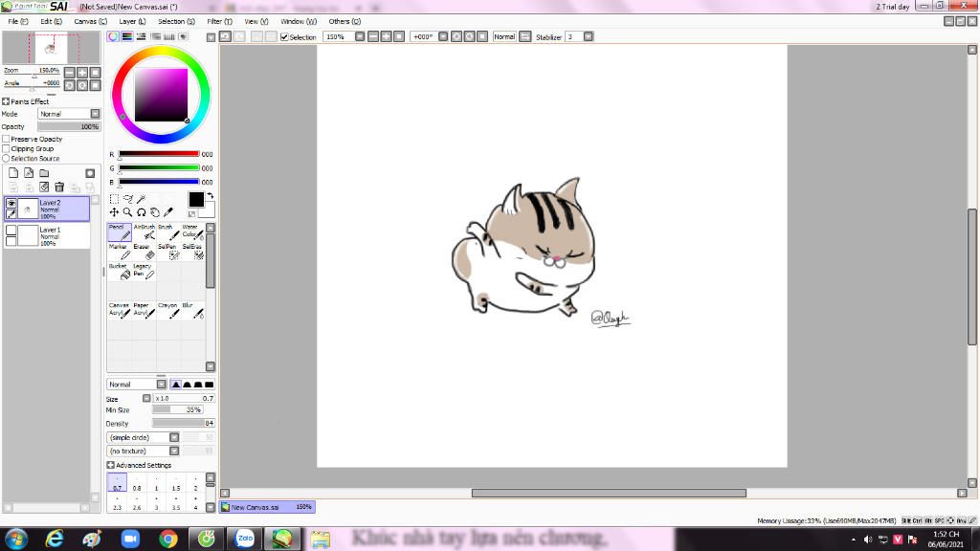Viewport: 980px width, 551px height.
Task: Select the Legacy Pen tool
Action: tap(144, 271)
